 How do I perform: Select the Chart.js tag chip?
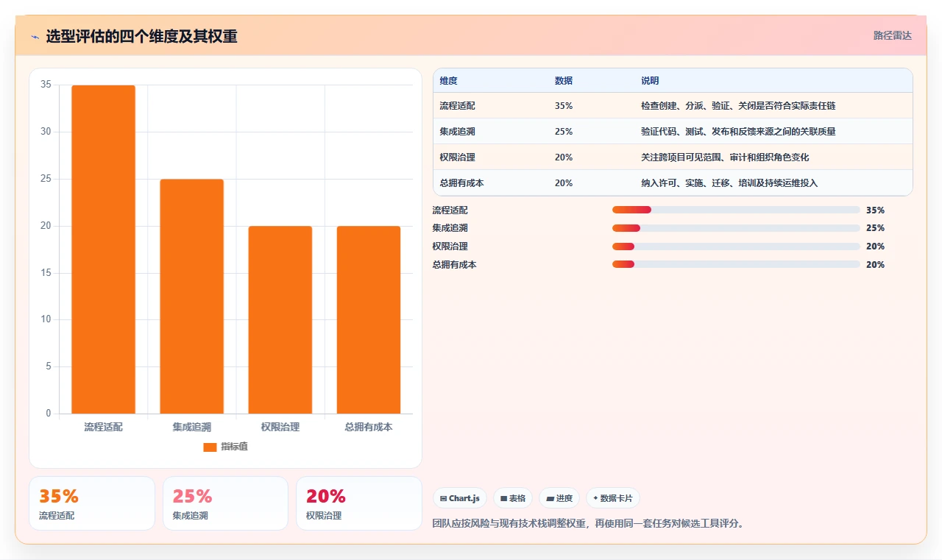tap(460, 498)
